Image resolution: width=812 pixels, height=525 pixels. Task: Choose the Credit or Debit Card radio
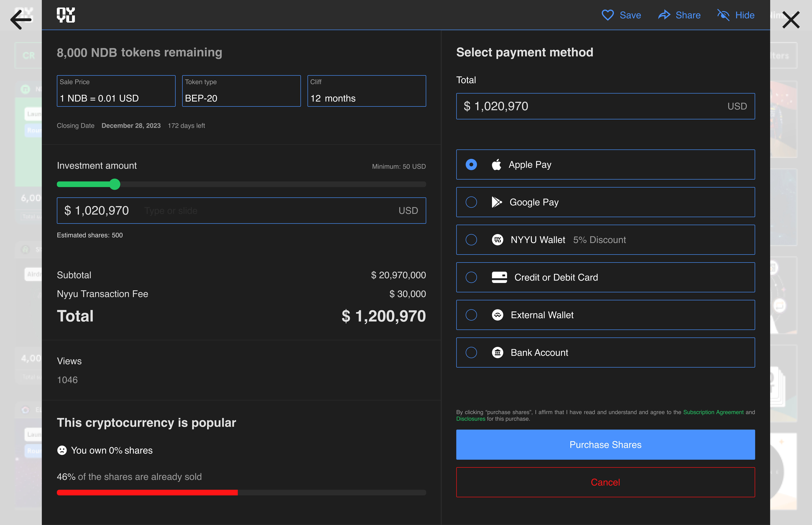coord(471,277)
